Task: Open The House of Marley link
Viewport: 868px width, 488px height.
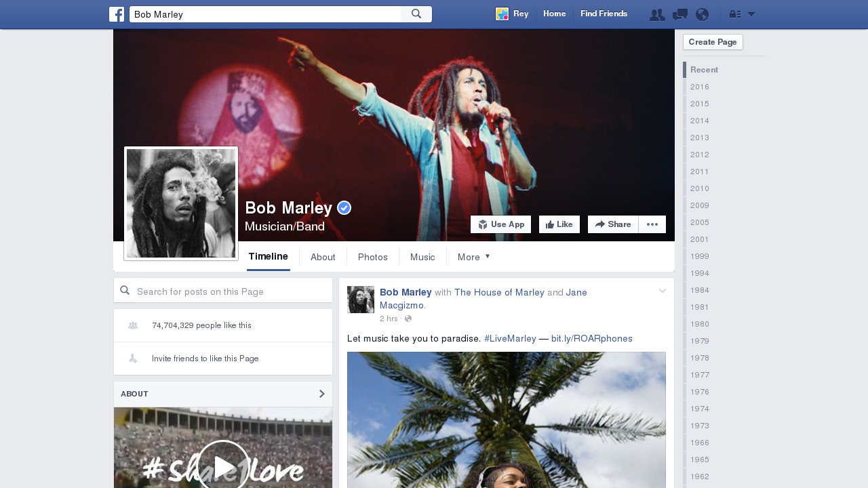Action: [x=499, y=293]
